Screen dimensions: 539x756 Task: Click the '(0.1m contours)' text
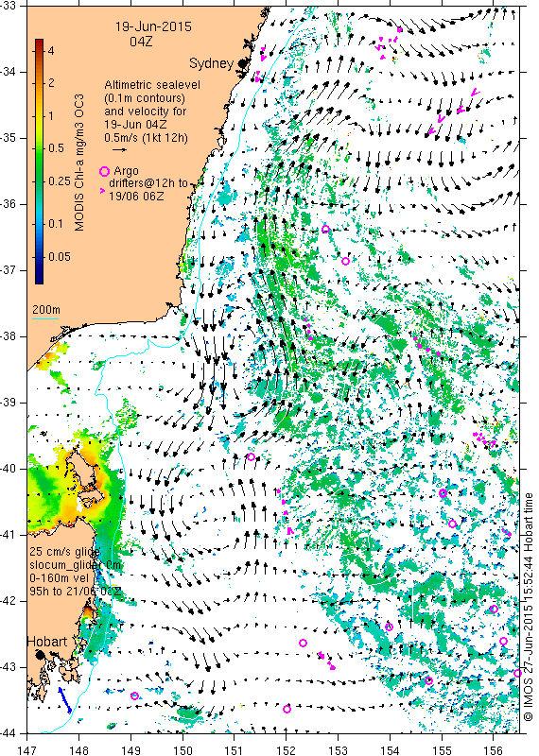pos(145,98)
